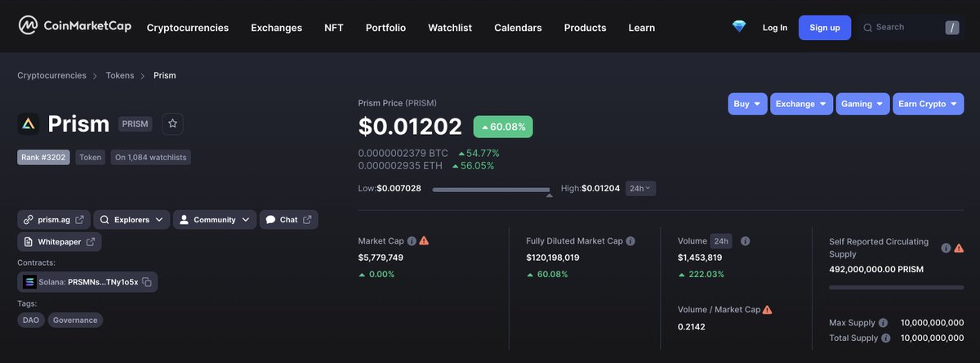Open the NFT menu
This screenshot has height=363, width=980.
pos(333,28)
